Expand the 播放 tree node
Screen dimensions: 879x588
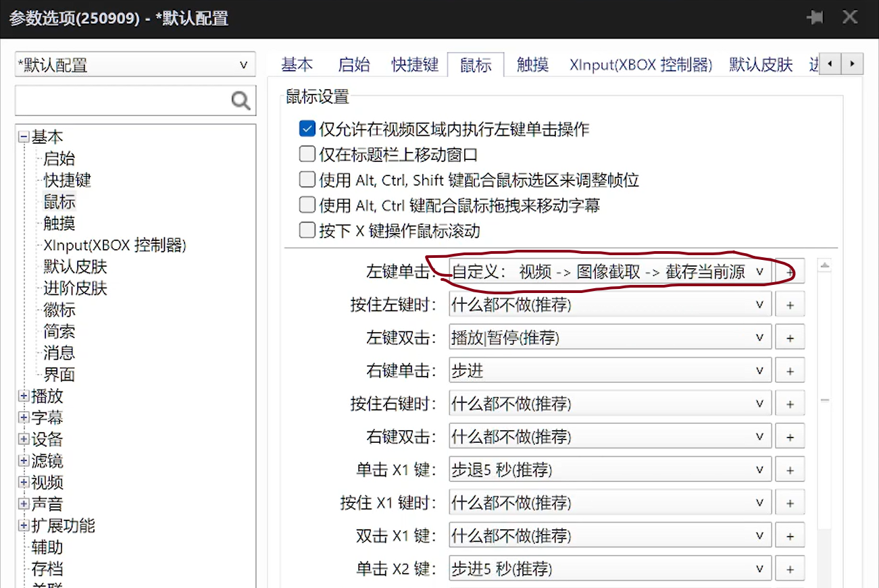pos(24,396)
